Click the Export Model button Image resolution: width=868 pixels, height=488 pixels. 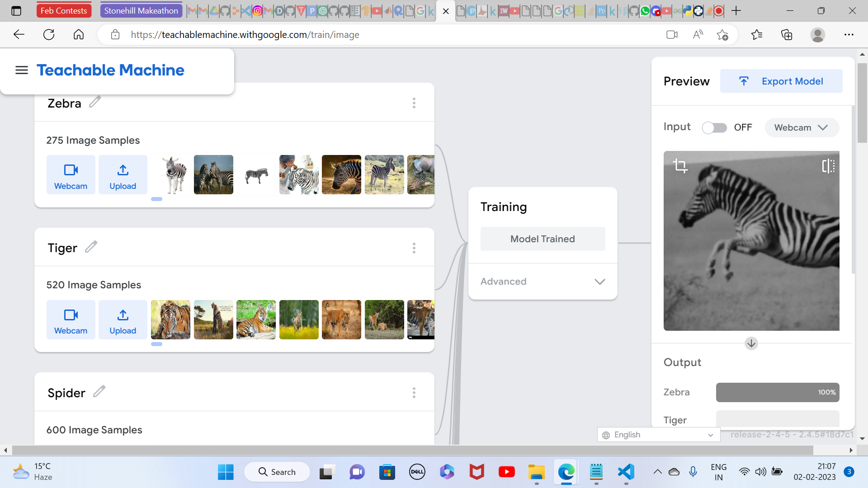[781, 81]
